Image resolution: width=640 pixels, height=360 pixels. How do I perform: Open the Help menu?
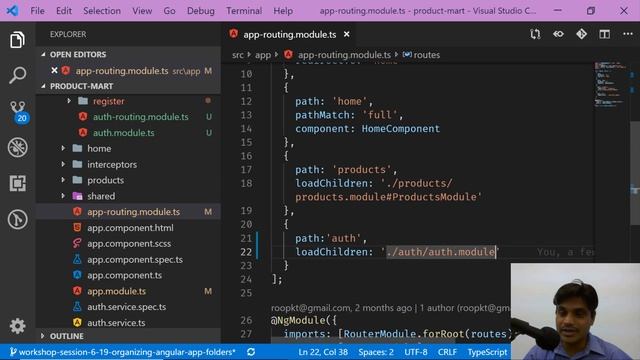283,11
